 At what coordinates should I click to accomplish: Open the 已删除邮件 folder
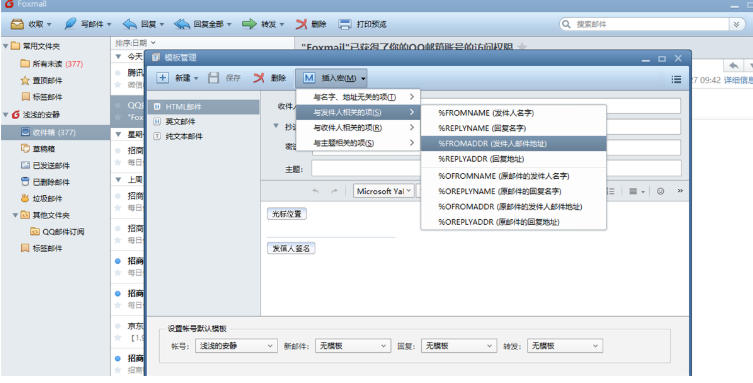45,182
